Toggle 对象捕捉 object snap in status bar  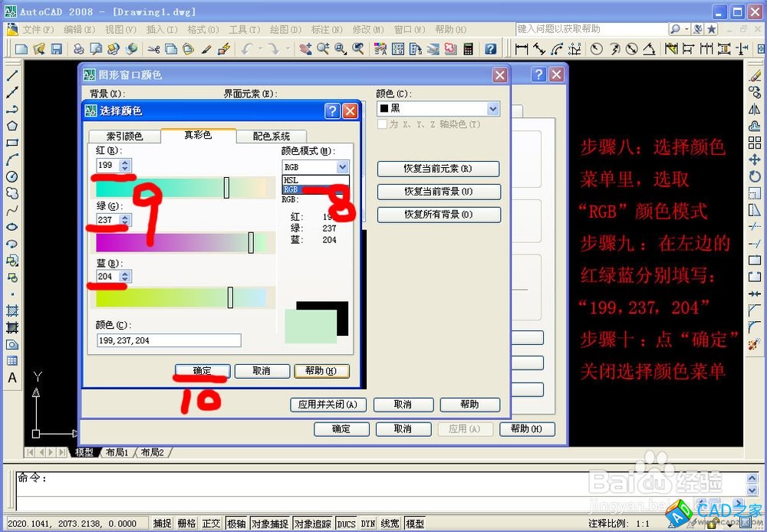coord(269,524)
